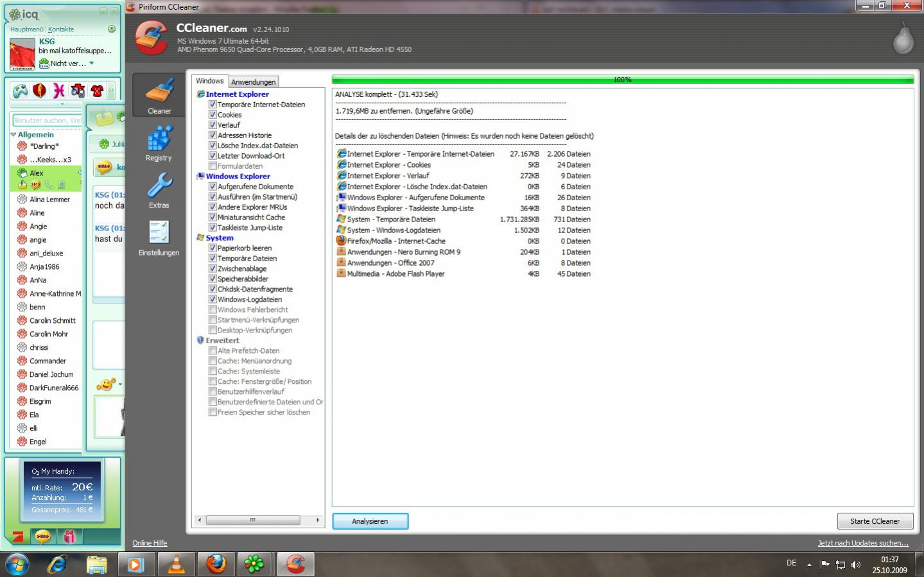Open Windows Media Player from taskbar
This screenshot has width=924, height=577.
pyautogui.click(x=135, y=564)
